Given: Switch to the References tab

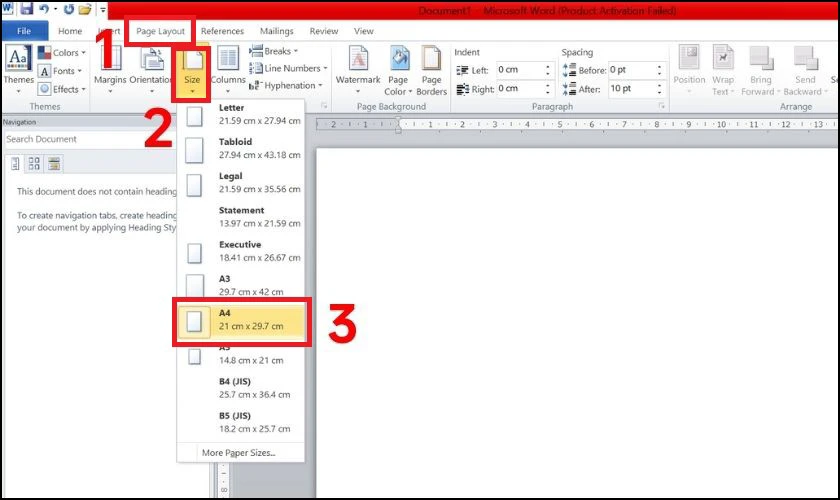Looking at the screenshot, I should (222, 31).
